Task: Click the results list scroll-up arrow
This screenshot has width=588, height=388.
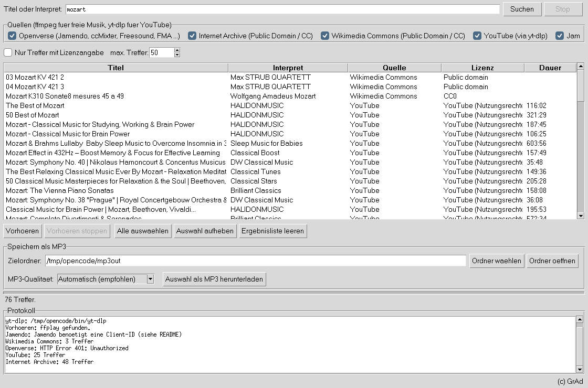Action: point(581,66)
